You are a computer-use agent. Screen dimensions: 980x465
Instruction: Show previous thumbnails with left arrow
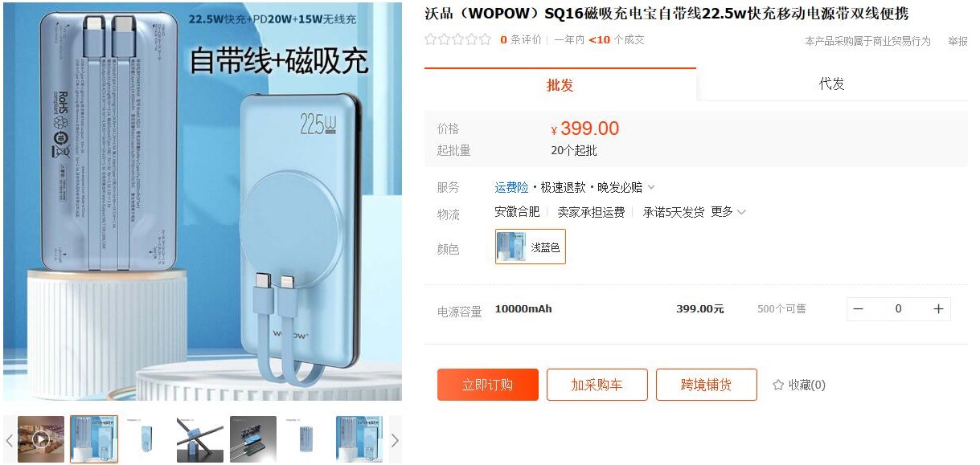click(10, 440)
